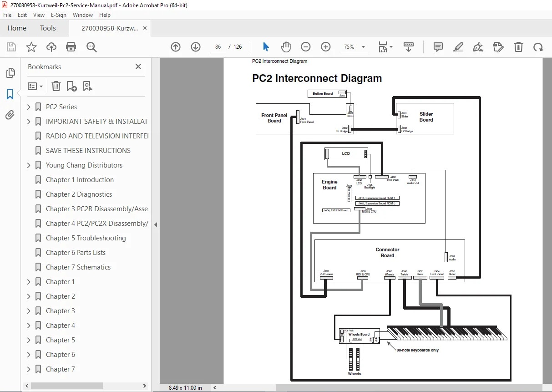This screenshot has height=392, width=552.
Task: Open Chapter 3 PC2R Disassembly bookmark
Action: coord(97,209)
